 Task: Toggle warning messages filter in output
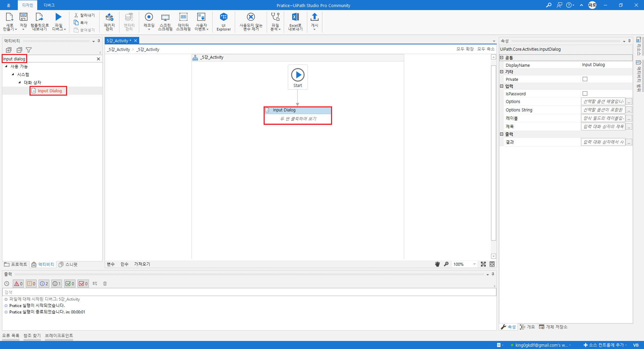click(31, 284)
